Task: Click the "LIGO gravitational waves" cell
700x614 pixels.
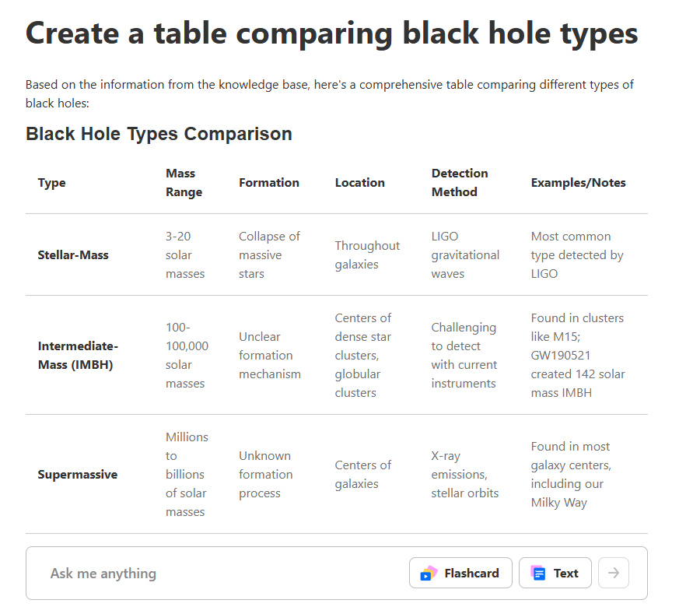Action: [465, 255]
